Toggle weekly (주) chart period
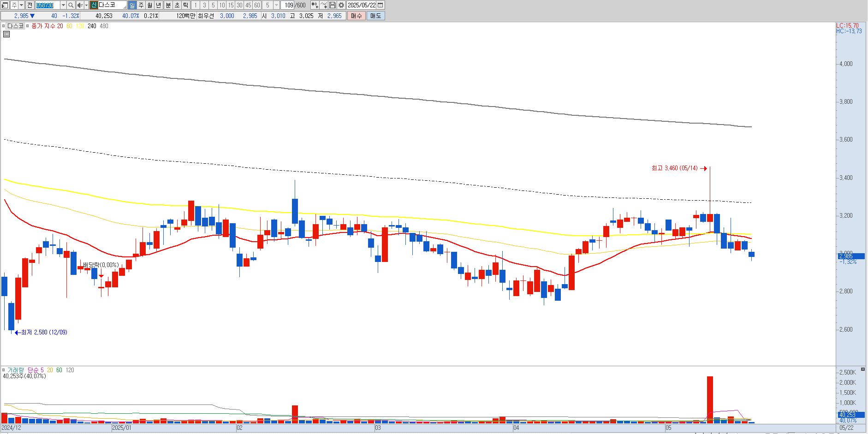This screenshot has height=434, width=868. point(141,5)
